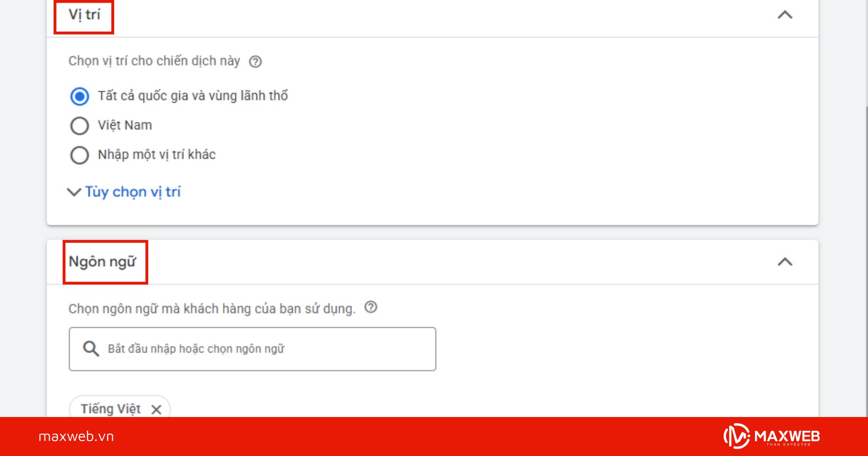This screenshot has width=868, height=456.
Task: Click the selected radio indicator for all countries
Action: tap(80, 96)
